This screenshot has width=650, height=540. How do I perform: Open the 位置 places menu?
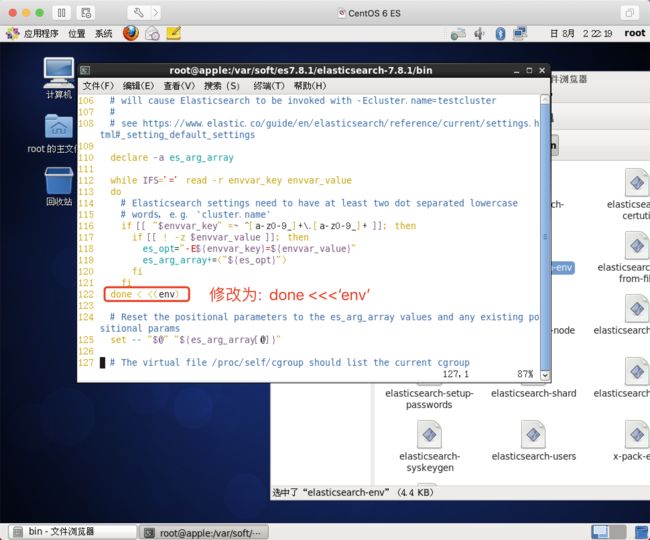[x=77, y=34]
